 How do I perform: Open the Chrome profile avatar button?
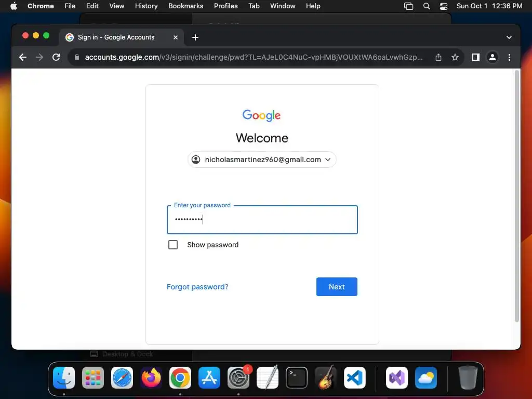[493, 57]
